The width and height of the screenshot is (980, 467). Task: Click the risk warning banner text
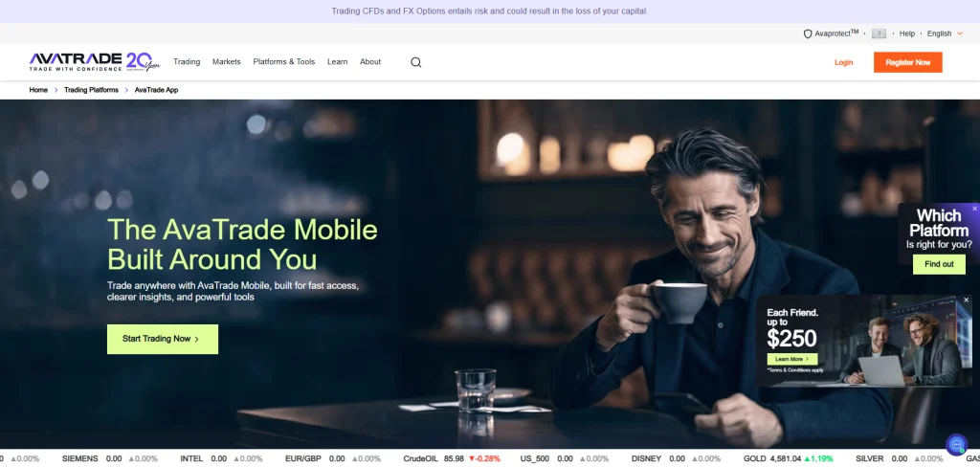pos(489,11)
